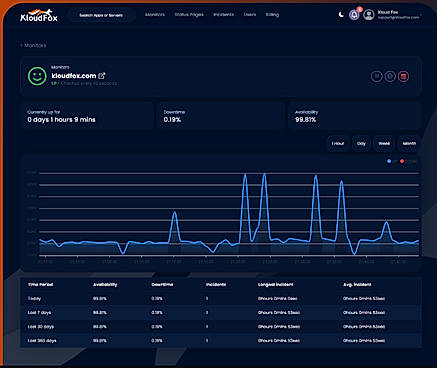Screen dimensions: 437x368
Task: Toggle dark mode moon icon
Action: coord(341,14)
